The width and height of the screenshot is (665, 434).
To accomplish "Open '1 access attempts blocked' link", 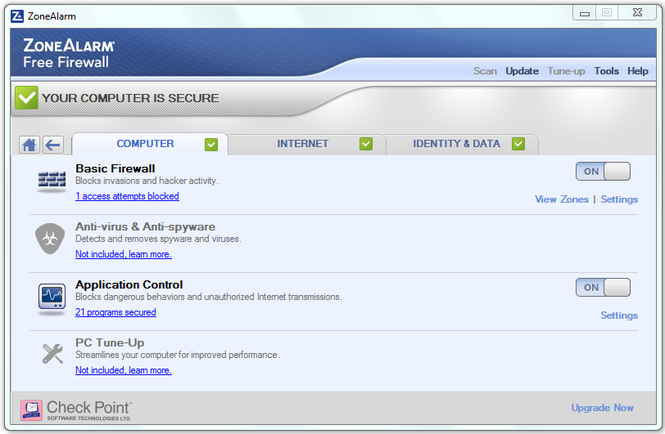I will [x=127, y=196].
